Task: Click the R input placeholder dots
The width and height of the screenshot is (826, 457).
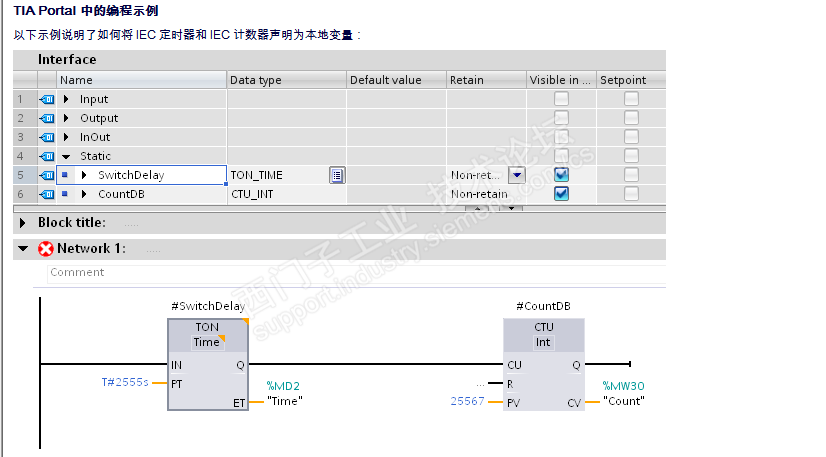Action: click(480, 384)
